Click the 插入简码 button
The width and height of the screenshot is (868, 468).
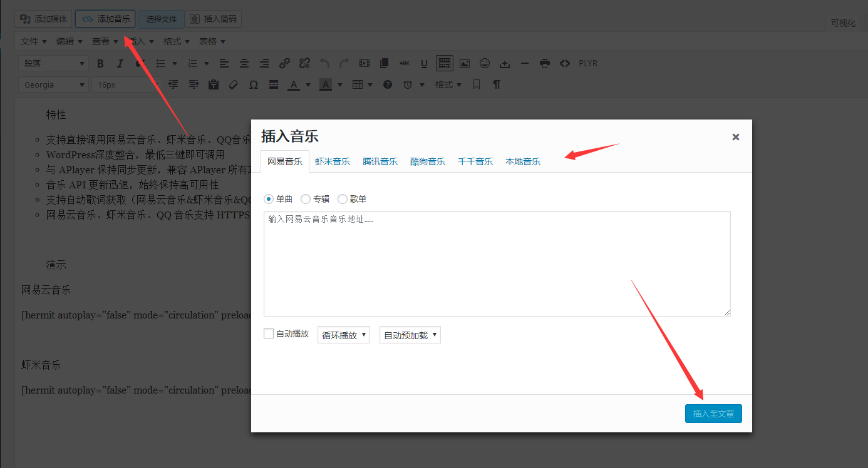[x=214, y=19]
